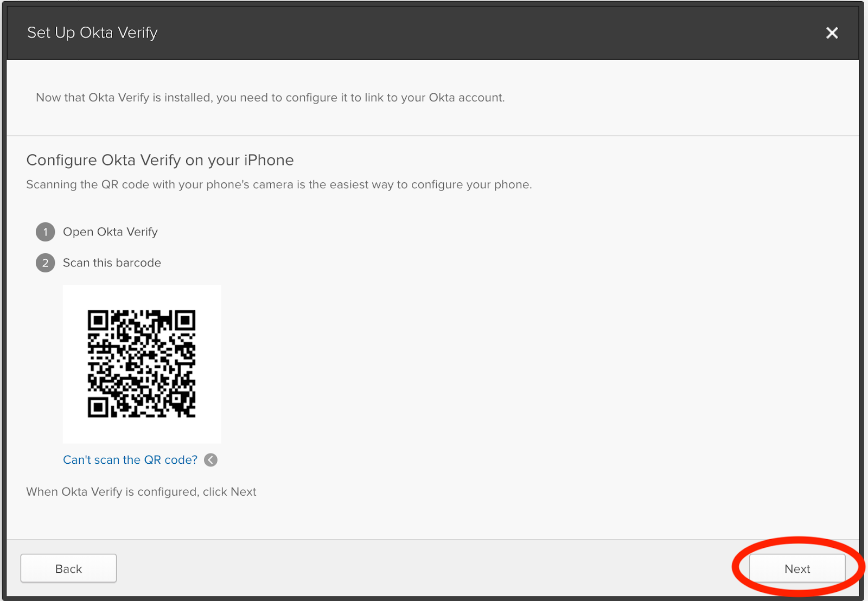Viewport: 868px width, 601px height.
Task: Select the "Scan this barcode" step text
Action: pos(112,263)
